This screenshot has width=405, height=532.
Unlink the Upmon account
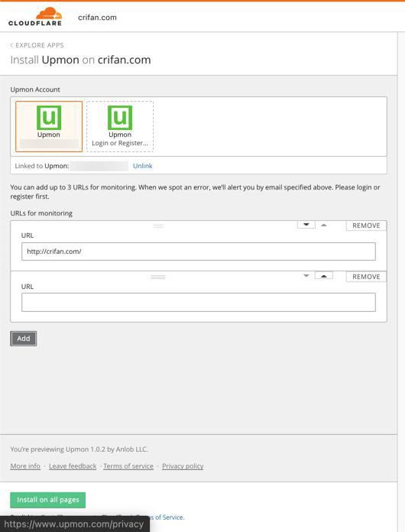[142, 166]
